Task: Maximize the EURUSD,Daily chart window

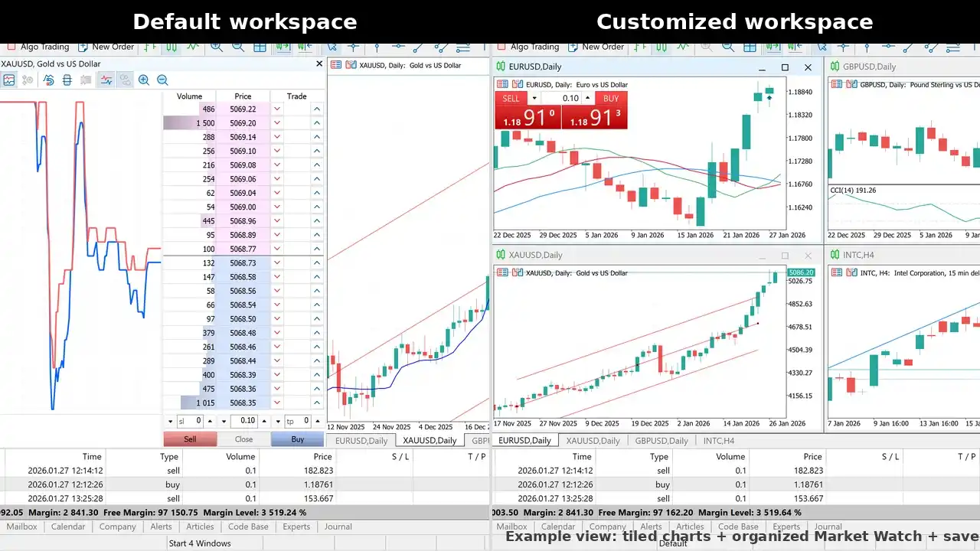Action: (x=785, y=67)
